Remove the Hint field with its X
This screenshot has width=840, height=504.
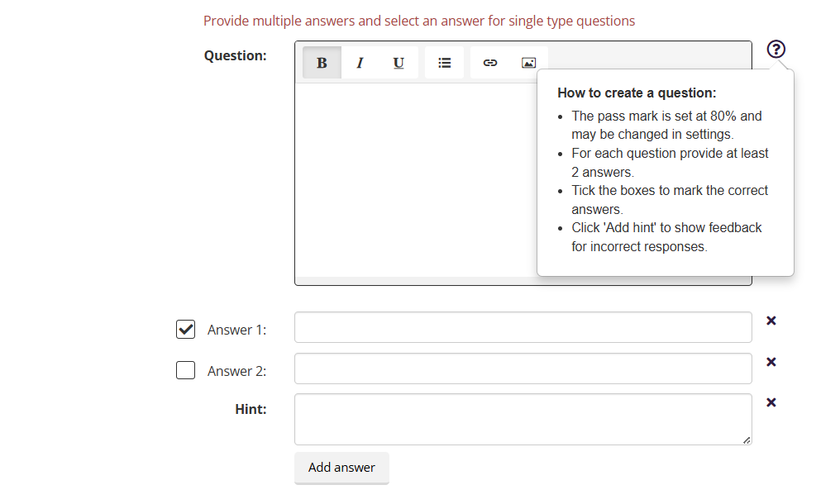[771, 402]
